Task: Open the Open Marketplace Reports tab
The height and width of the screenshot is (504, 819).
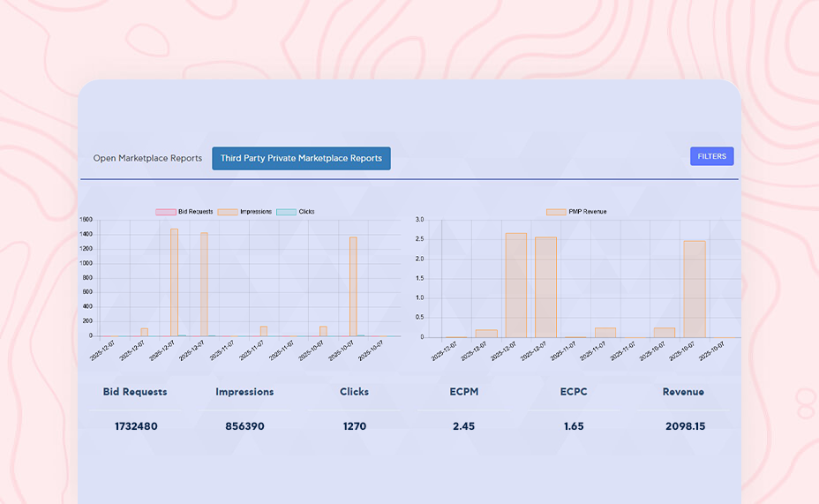Action: 147,158
